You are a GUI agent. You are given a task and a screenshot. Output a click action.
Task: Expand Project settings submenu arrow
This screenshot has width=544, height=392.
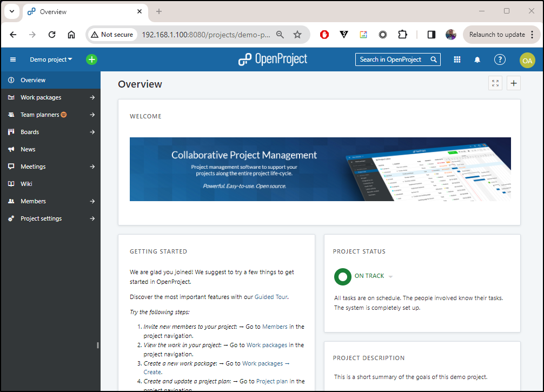[92, 219]
